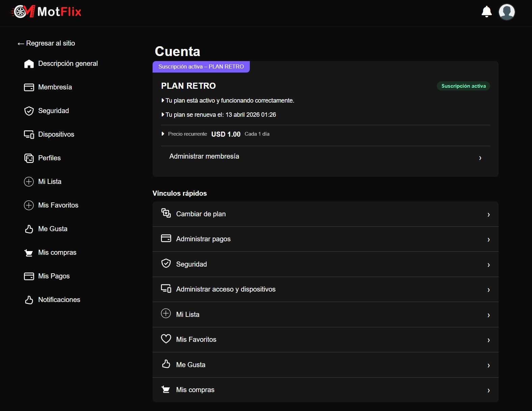
Task: Click the green Suscripción activa badge
Action: 463,86
